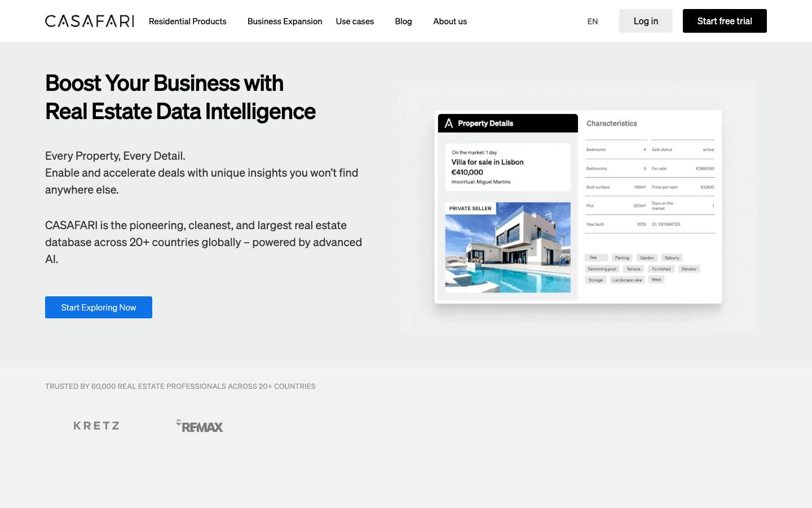Click the Log in button
Viewport: 812px width, 508px height.
pos(646,21)
